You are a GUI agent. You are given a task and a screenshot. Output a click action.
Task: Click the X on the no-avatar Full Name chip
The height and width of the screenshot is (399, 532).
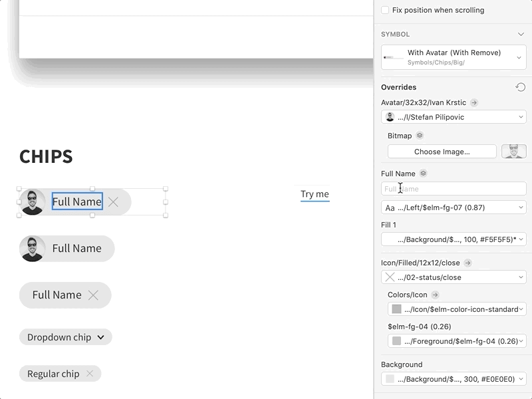pyautogui.click(x=93, y=295)
